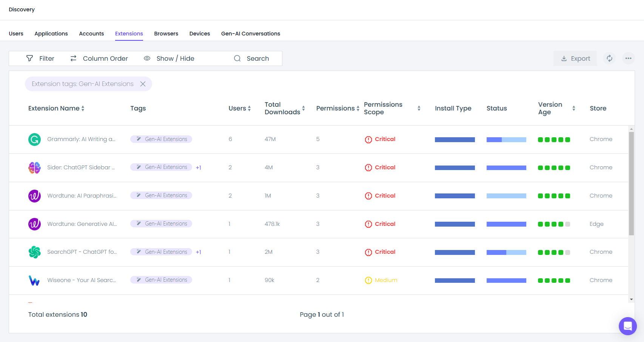
Task: Sort by Extension Name column
Action: coord(83,109)
